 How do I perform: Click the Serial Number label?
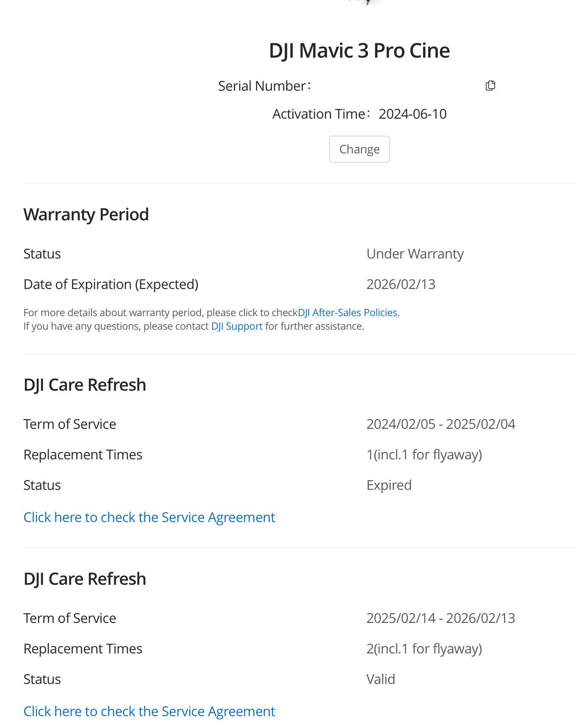click(x=265, y=86)
